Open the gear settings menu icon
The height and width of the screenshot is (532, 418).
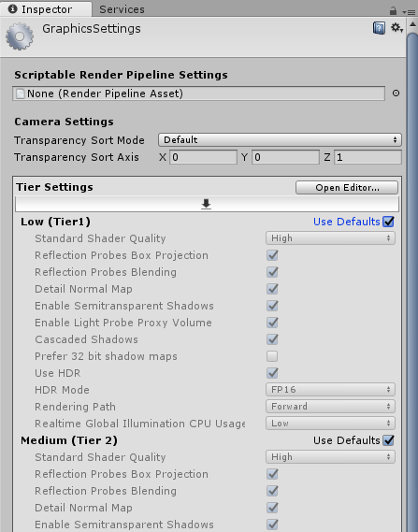coord(396,27)
